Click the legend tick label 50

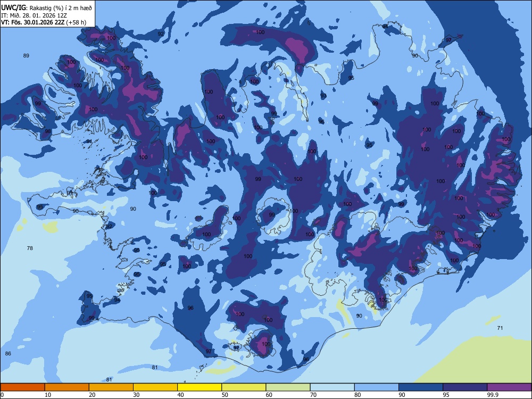click(x=225, y=395)
